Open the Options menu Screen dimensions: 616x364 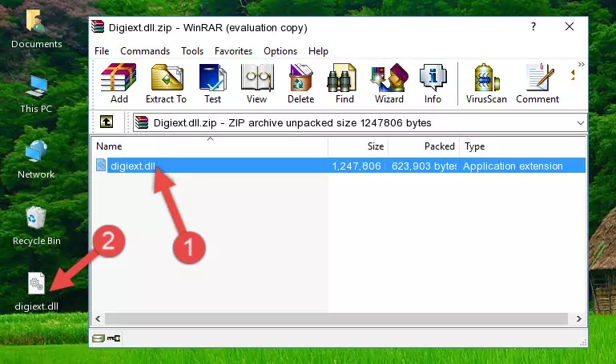click(280, 51)
